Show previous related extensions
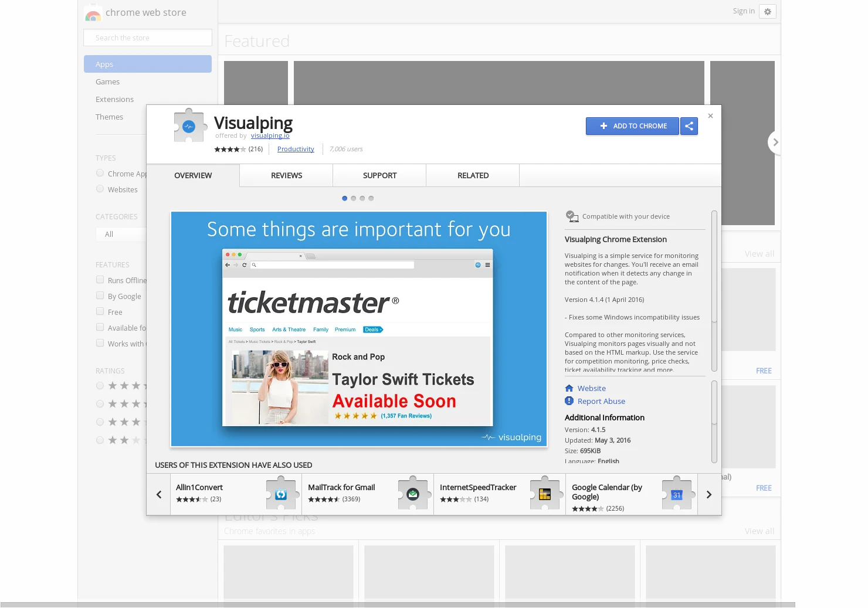This screenshot has height=608, width=868. click(x=159, y=494)
